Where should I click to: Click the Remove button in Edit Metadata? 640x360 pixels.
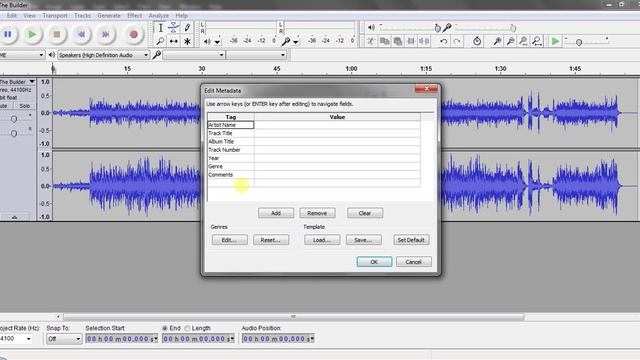point(317,213)
